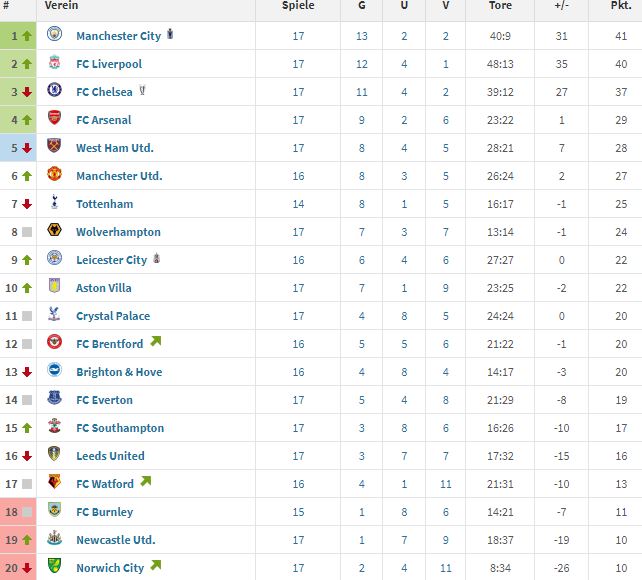Click the FC Watford crest icon
This screenshot has height=580, width=642.
tap(54, 481)
